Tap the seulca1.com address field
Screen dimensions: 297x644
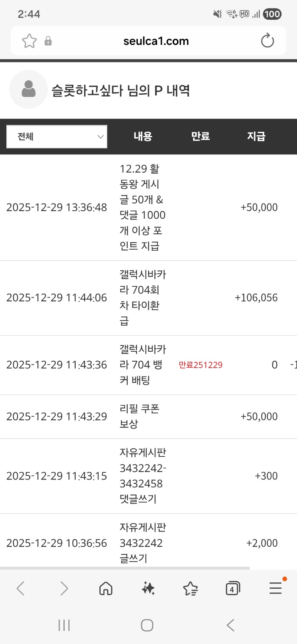point(156,41)
